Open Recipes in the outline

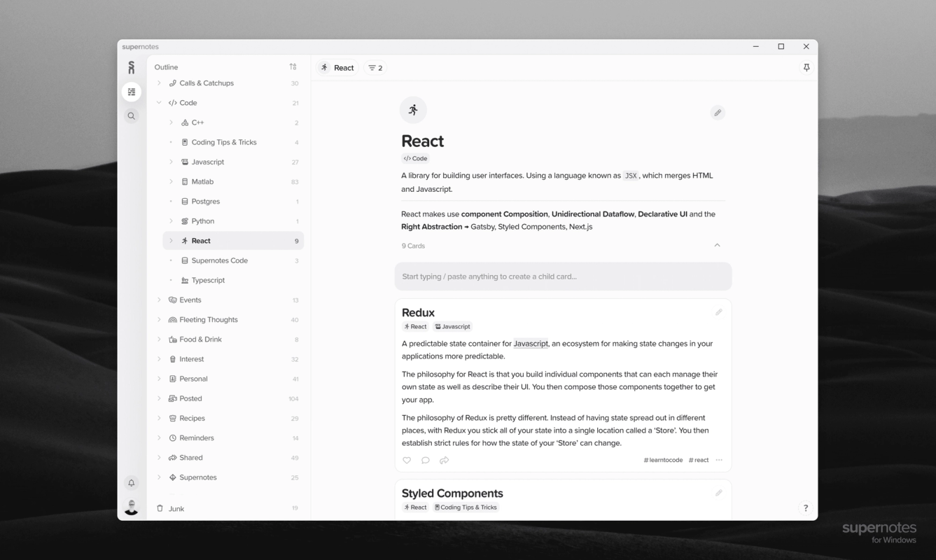click(228, 418)
